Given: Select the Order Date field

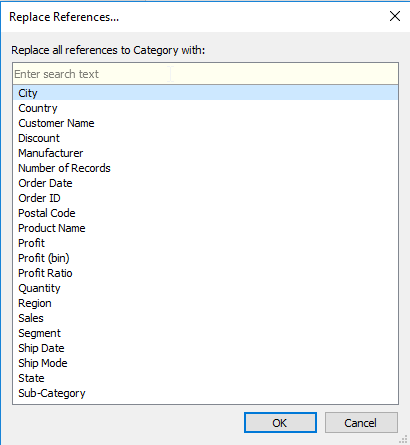Looking at the screenshot, I should pyautogui.click(x=205, y=183).
